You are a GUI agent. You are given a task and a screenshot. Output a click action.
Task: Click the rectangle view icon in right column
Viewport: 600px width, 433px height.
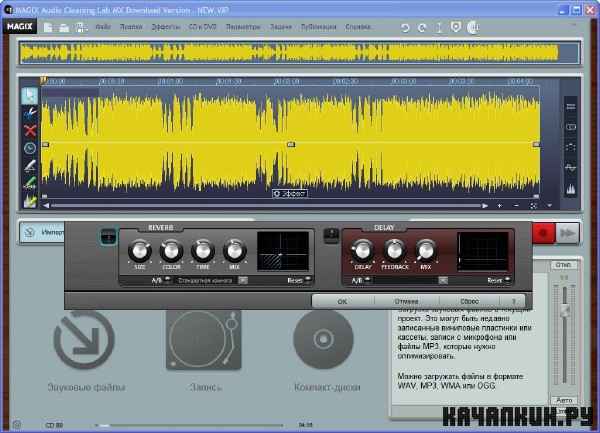click(x=571, y=127)
